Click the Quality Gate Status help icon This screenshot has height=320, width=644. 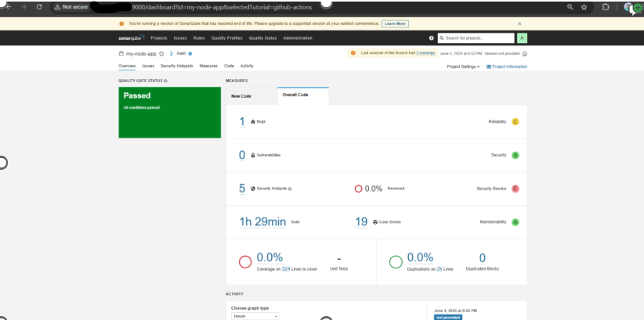pos(165,81)
